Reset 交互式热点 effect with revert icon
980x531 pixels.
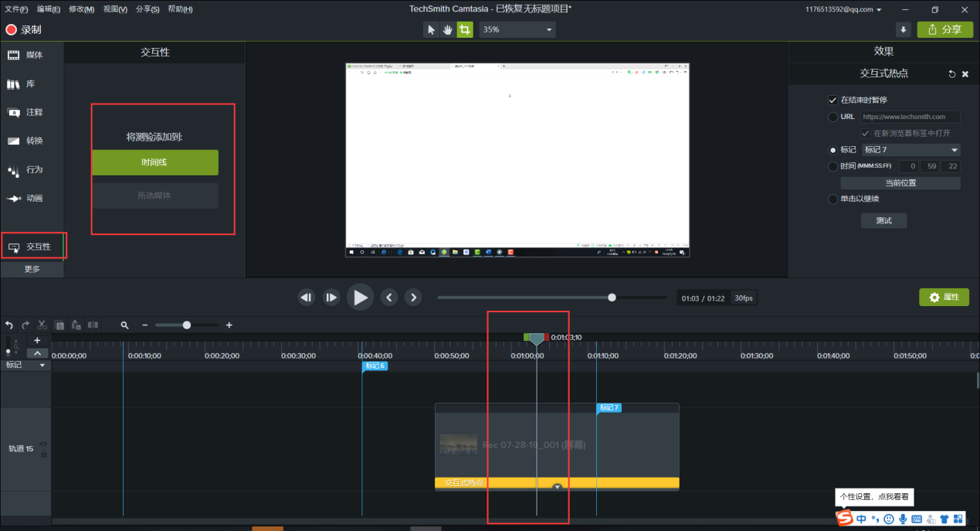952,74
